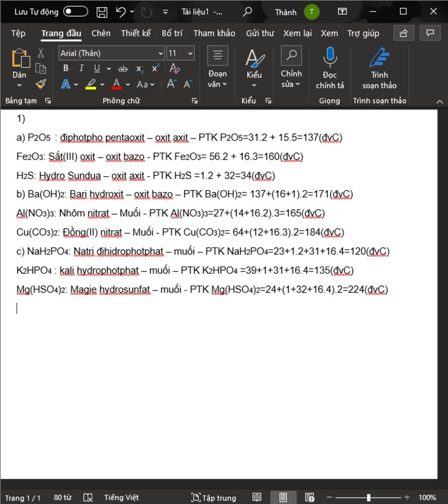The height and width of the screenshot is (504, 448).
Task: Open font color dropdown arrow
Action: pyautogui.click(x=128, y=84)
